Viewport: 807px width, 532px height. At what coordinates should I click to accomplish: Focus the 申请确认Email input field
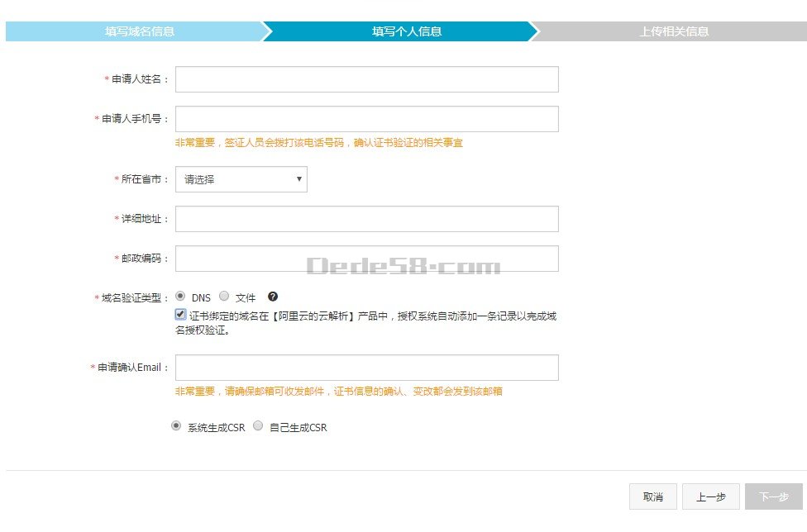[x=366, y=368]
